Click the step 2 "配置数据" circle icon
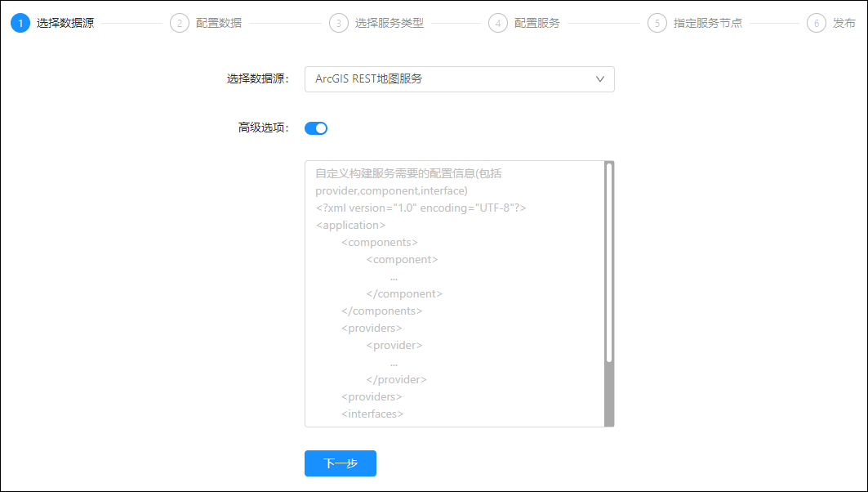The height and width of the screenshot is (492, 868). tap(178, 23)
